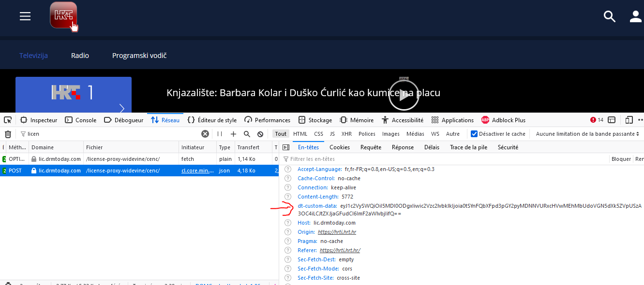Switch to the Requête tab
This screenshot has width=644, height=285.
pyautogui.click(x=371, y=147)
